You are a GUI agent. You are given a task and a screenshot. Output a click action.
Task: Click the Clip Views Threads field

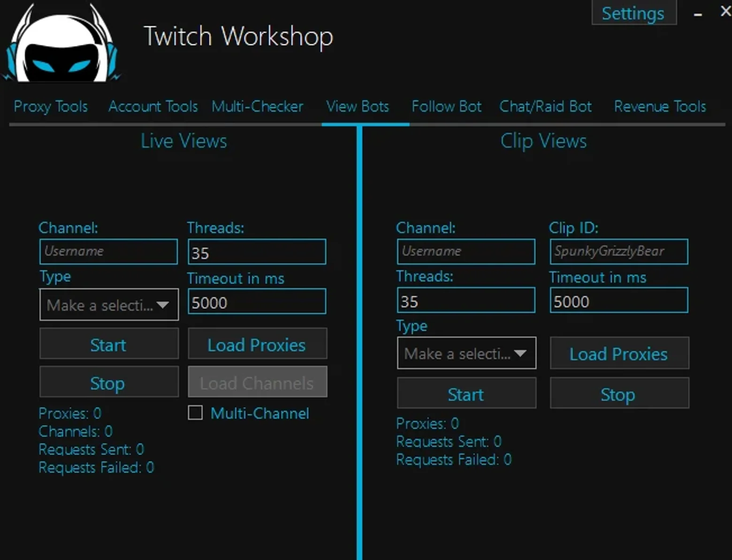click(466, 300)
